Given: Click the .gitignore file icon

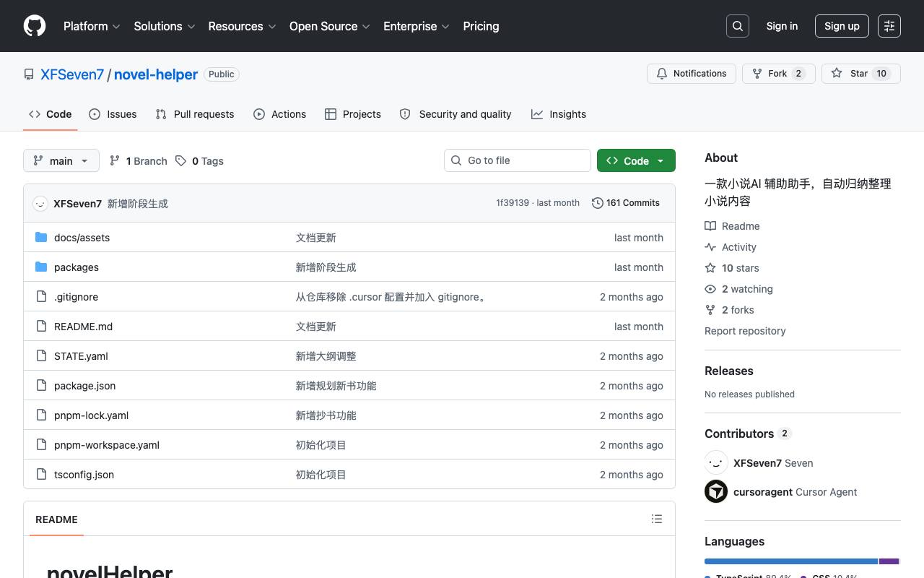Looking at the screenshot, I should pyautogui.click(x=41, y=297).
